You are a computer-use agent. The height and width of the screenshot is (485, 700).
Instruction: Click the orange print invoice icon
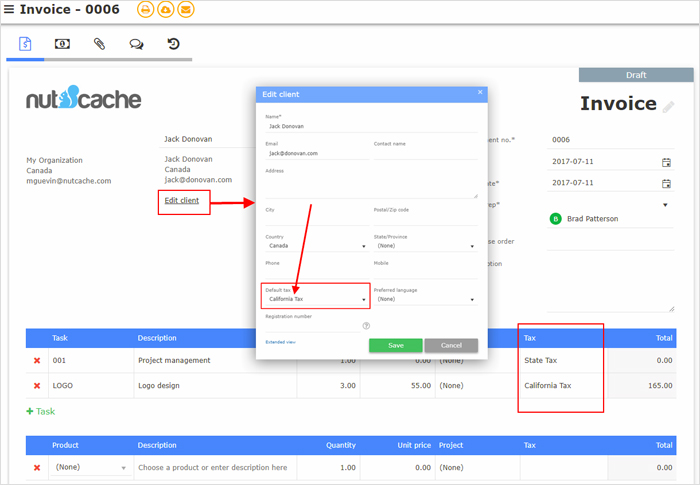point(145,10)
